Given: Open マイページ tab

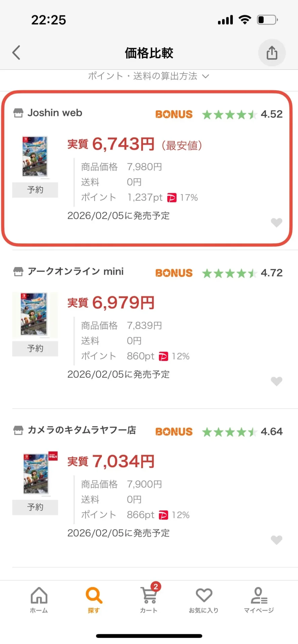Looking at the screenshot, I should coord(259,600).
